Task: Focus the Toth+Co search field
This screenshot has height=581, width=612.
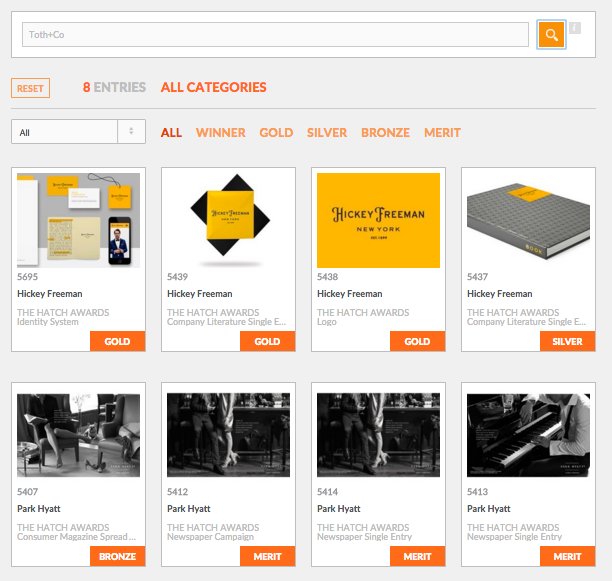Action: 275,35
